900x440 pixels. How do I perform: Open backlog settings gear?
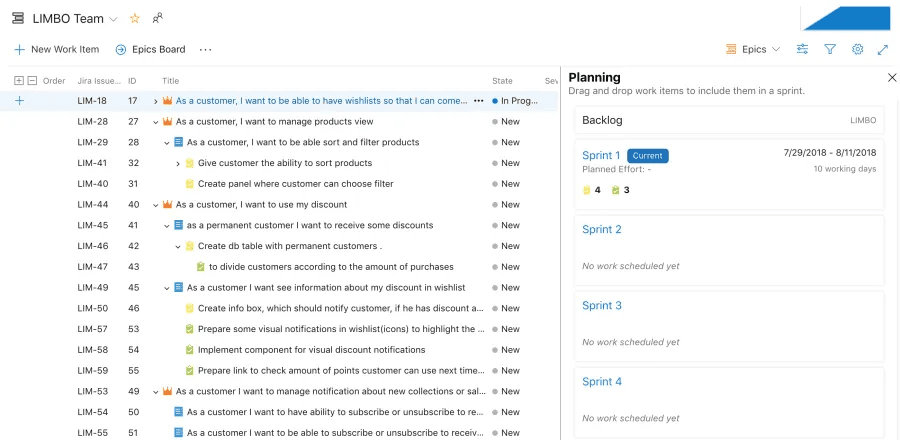(x=858, y=49)
